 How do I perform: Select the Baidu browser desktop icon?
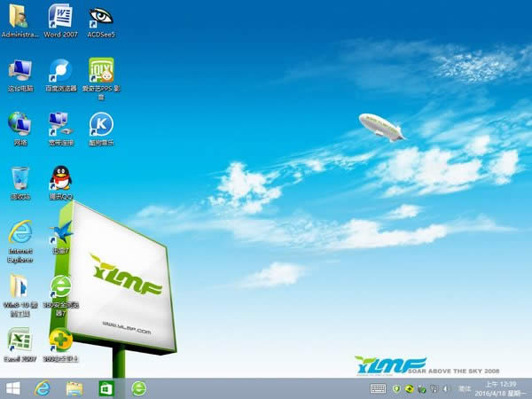click(x=60, y=70)
